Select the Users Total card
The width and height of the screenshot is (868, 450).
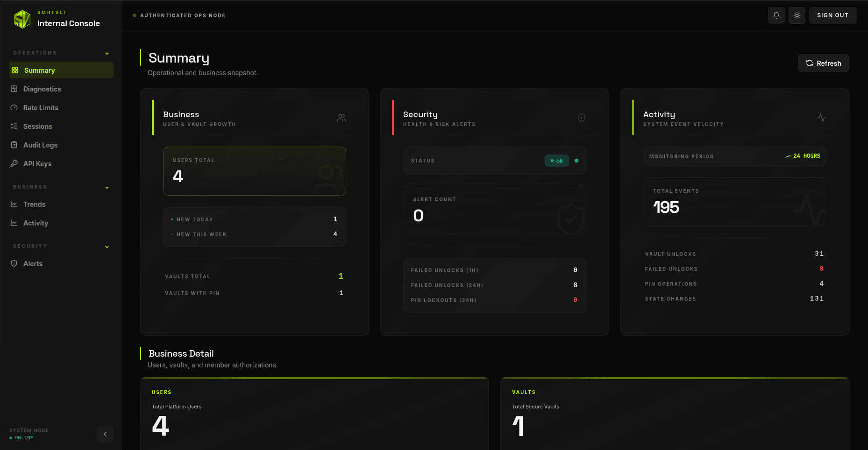[255, 171]
